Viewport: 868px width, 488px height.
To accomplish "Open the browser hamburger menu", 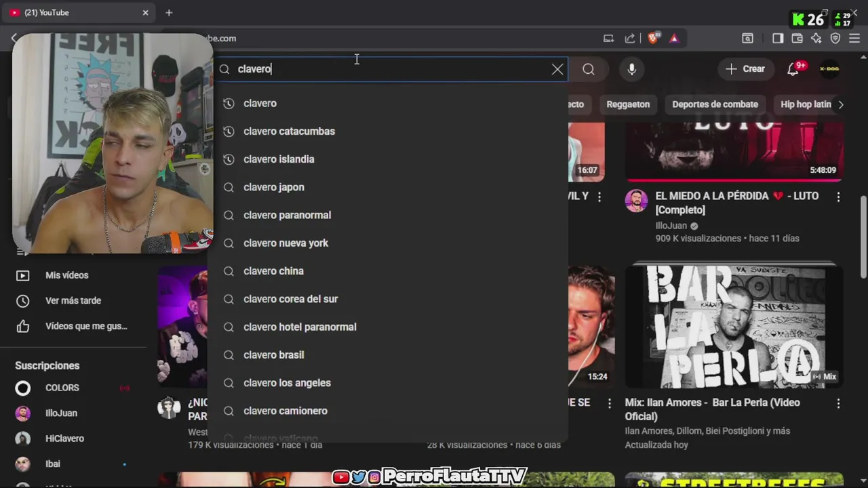I will tap(854, 39).
